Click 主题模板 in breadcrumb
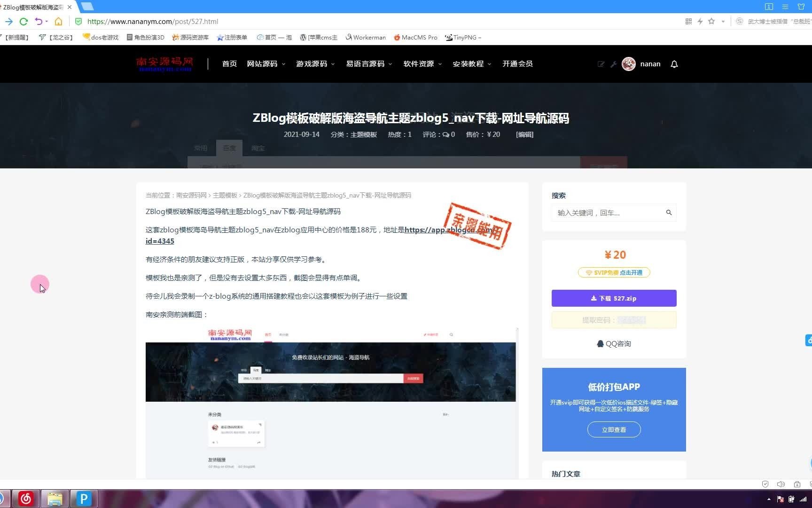The width and height of the screenshot is (812, 508). [x=225, y=195]
